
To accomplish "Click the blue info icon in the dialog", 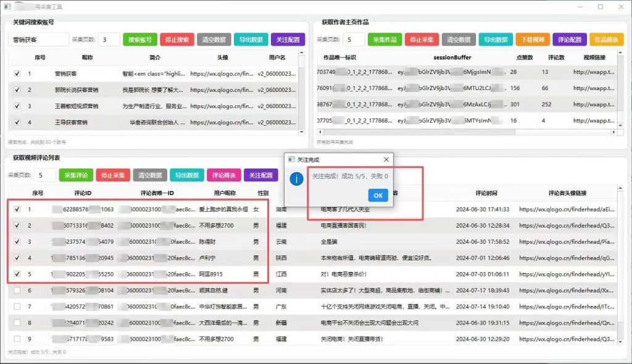I will (x=297, y=178).
